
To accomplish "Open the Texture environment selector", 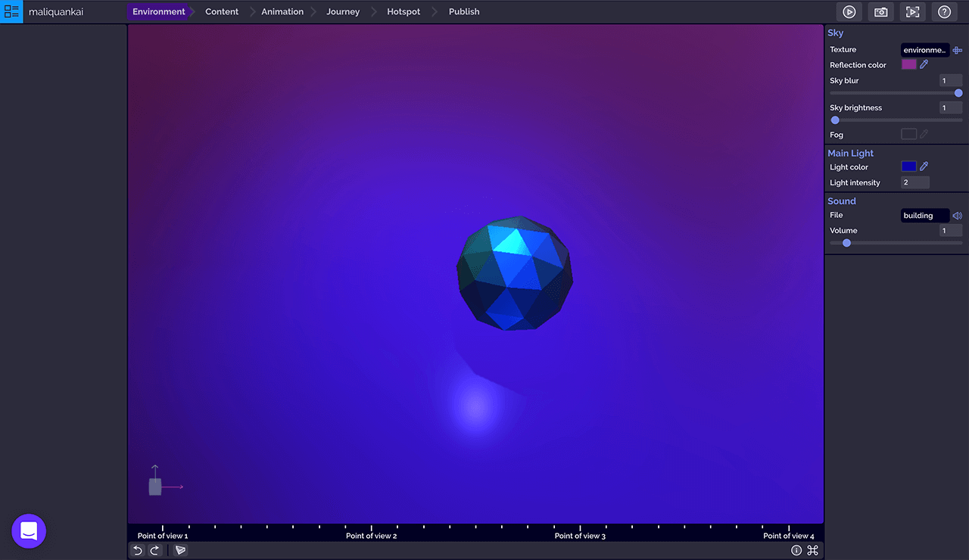I will [924, 50].
